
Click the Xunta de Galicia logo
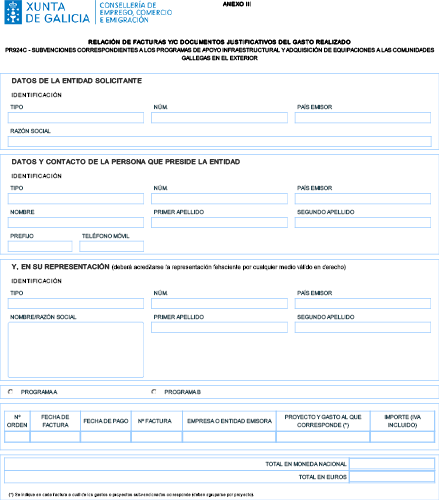[47, 12]
